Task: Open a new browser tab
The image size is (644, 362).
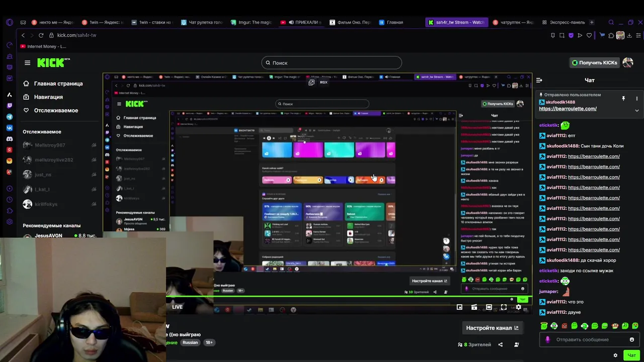Action: coord(592,22)
